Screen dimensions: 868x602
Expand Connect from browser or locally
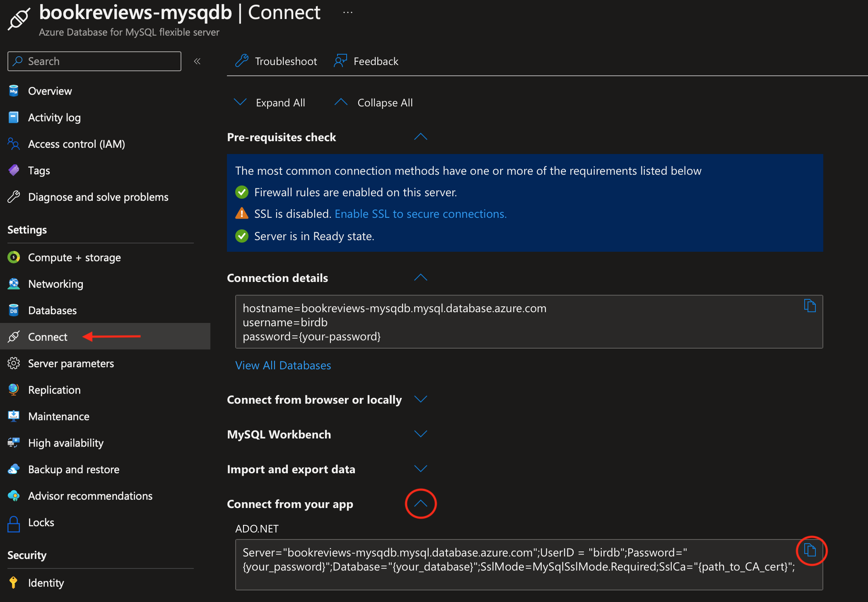pos(420,399)
